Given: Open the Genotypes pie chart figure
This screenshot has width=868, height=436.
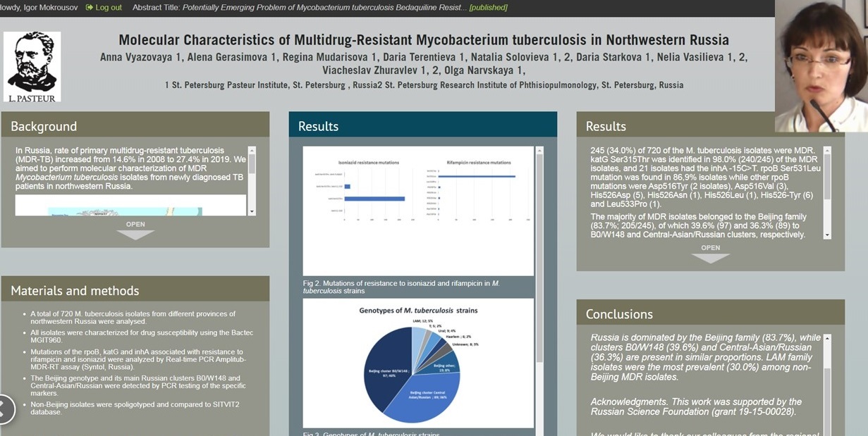Looking at the screenshot, I should point(418,363).
